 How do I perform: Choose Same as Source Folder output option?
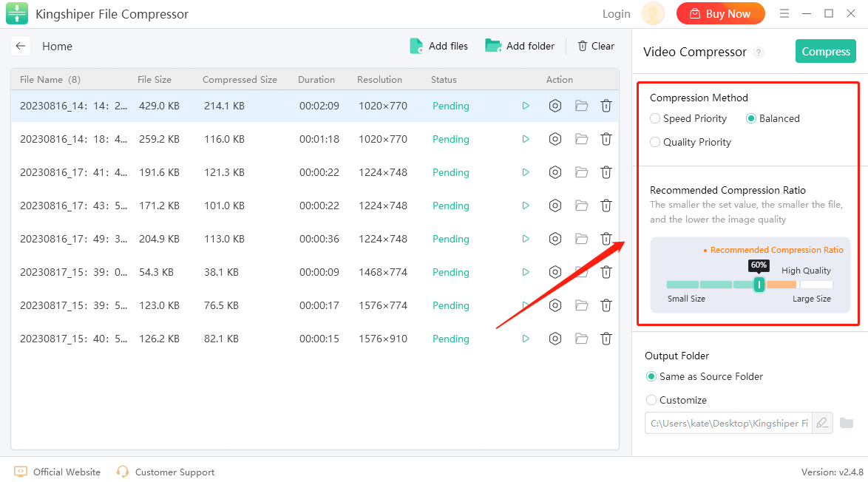[x=704, y=376]
